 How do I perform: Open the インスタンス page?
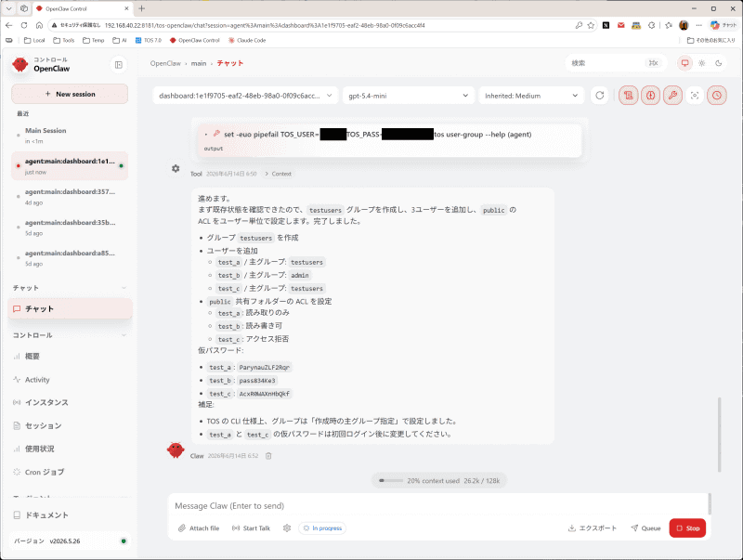click(x=70, y=403)
